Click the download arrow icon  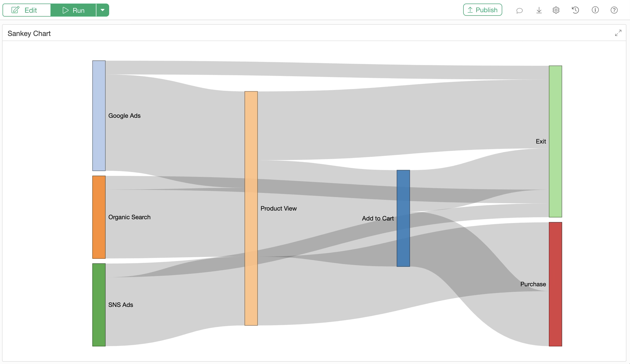(x=539, y=10)
